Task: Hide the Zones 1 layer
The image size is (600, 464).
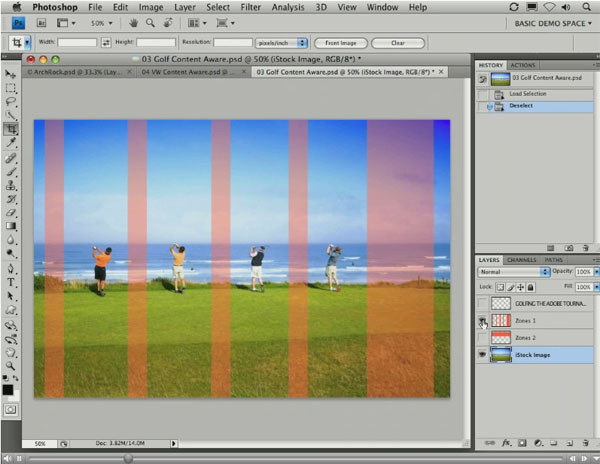Action: pyautogui.click(x=483, y=320)
